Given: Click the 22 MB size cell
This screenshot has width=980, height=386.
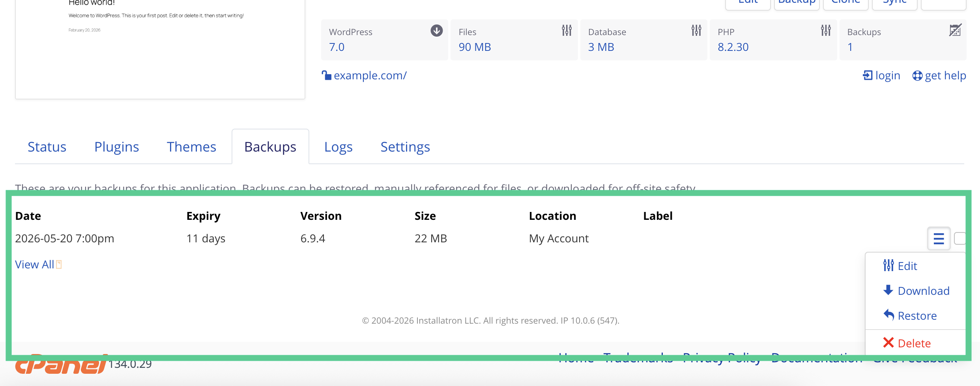Looking at the screenshot, I should (x=430, y=238).
